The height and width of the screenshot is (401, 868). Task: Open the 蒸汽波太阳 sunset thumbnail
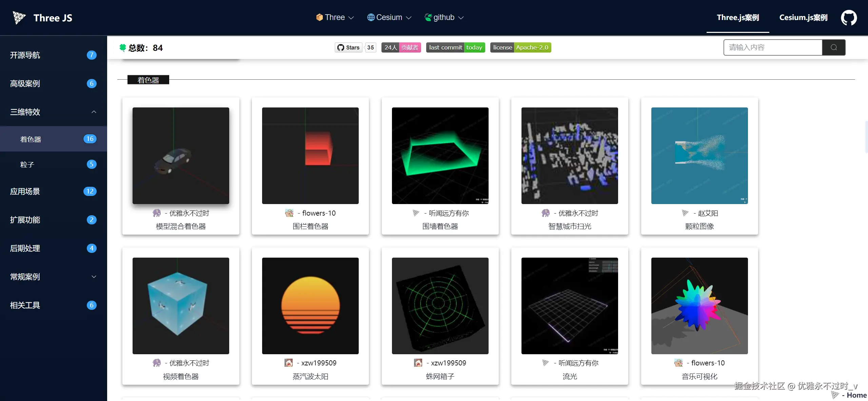click(x=310, y=305)
